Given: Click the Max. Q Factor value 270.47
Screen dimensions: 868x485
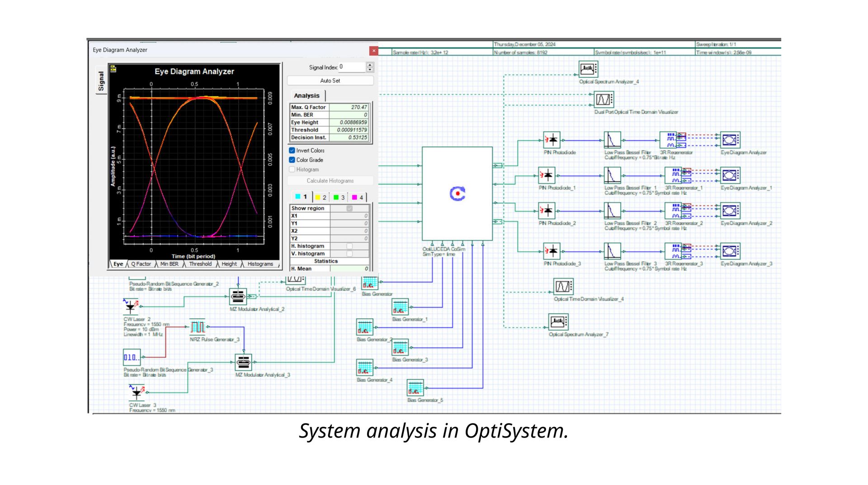Looking at the screenshot, I should click(x=349, y=107).
